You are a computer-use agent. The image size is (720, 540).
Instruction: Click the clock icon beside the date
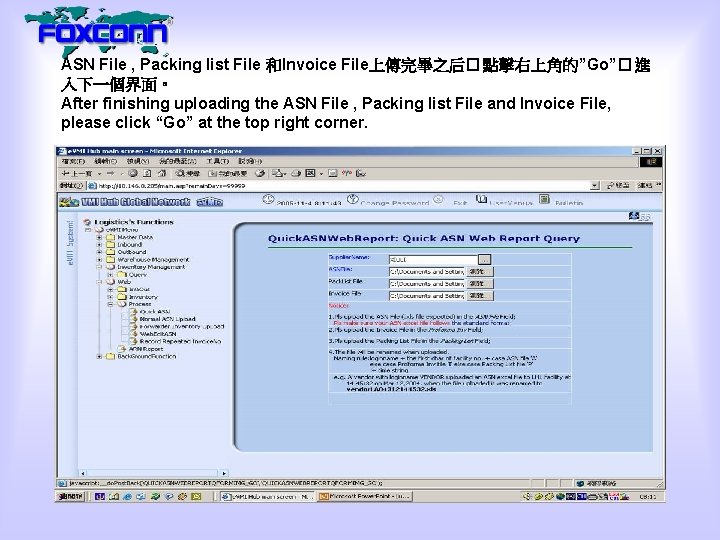(268, 200)
